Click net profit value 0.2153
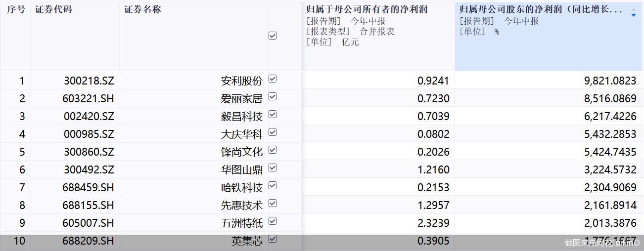Viewport: 644px width, 251px height. click(x=434, y=188)
